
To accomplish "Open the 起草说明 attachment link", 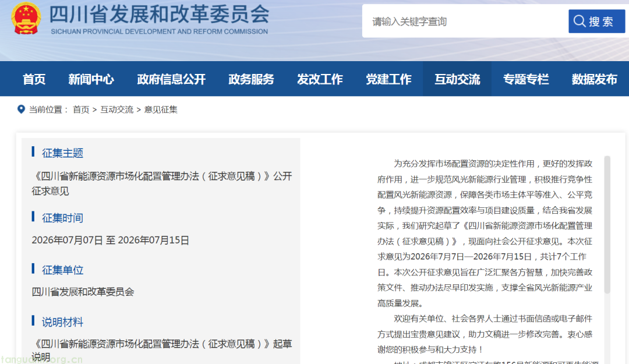I will pyautogui.click(x=162, y=350).
